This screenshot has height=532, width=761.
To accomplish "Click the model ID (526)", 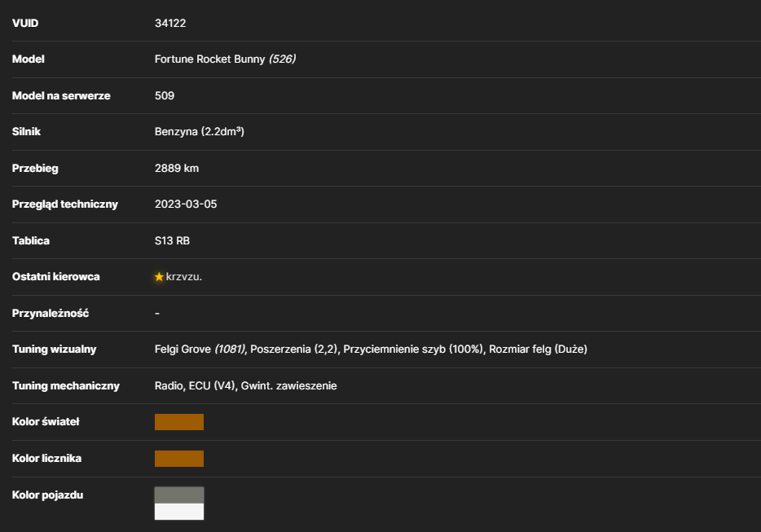I will pos(283,59).
